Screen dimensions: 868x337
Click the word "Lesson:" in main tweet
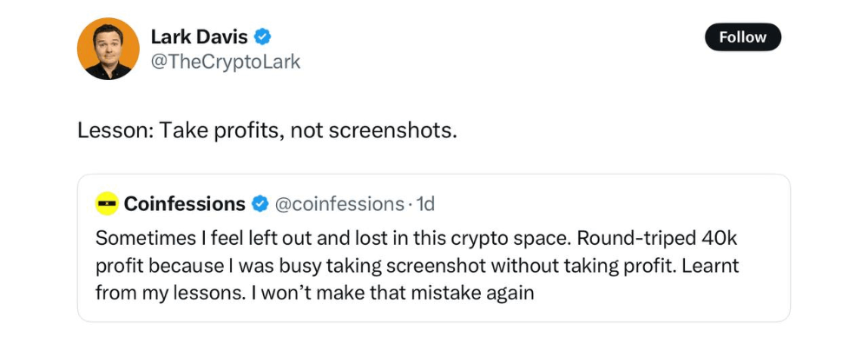115,131
